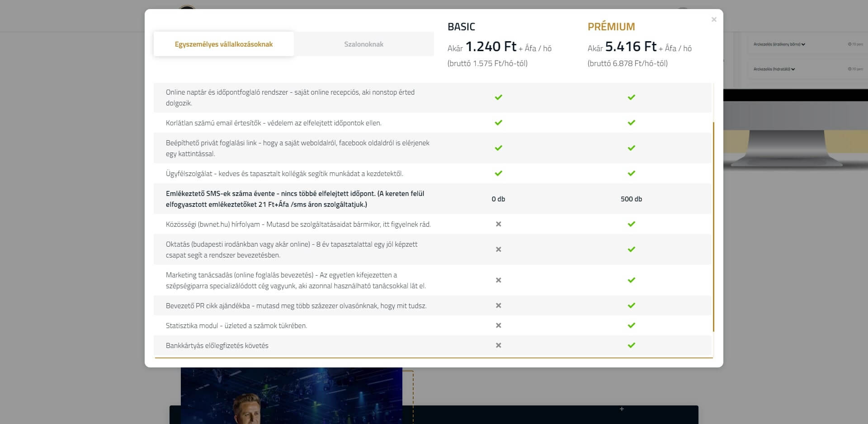Click Basic checkmark for online naptár row
The width and height of the screenshot is (868, 424).
click(498, 97)
